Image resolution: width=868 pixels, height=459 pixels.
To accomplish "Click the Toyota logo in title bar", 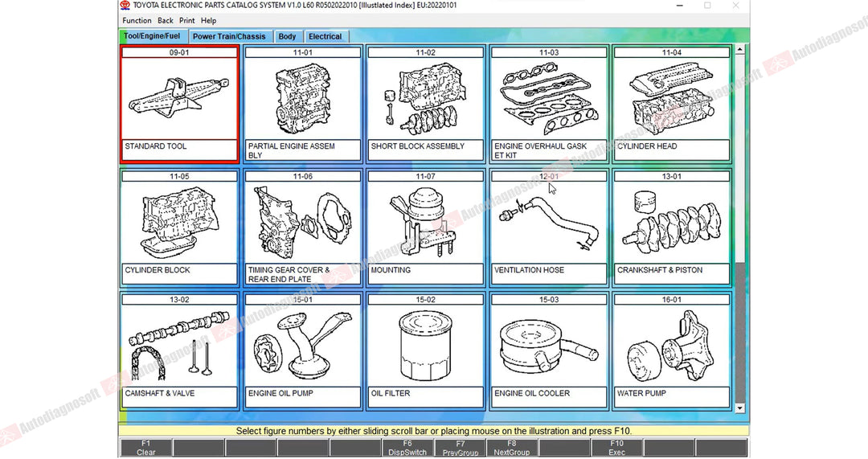I will (x=125, y=6).
